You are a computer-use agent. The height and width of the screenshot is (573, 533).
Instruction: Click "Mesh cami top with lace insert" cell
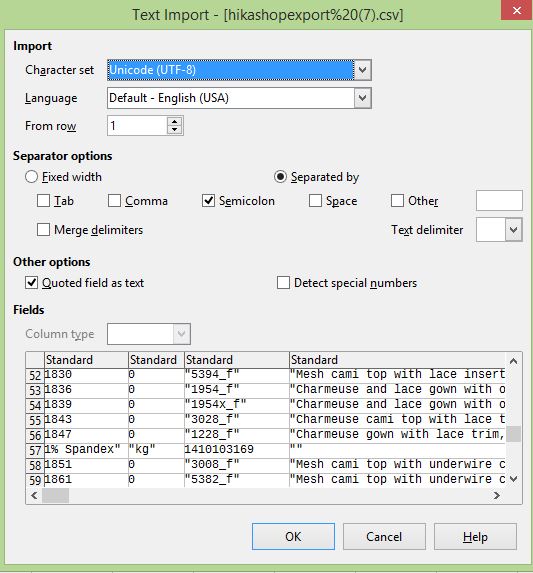(x=397, y=375)
